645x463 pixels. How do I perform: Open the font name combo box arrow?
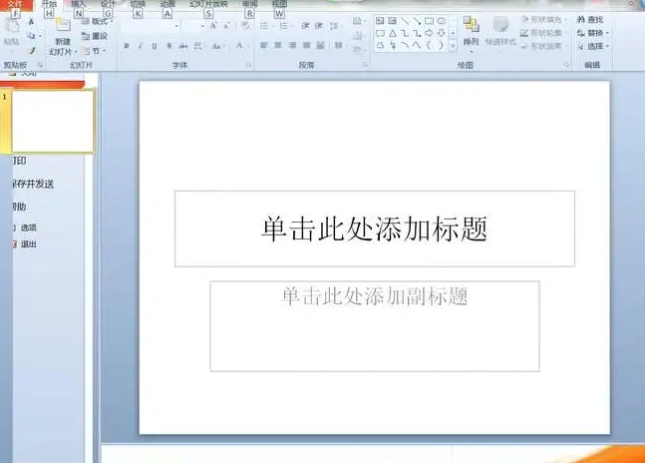tap(176, 26)
